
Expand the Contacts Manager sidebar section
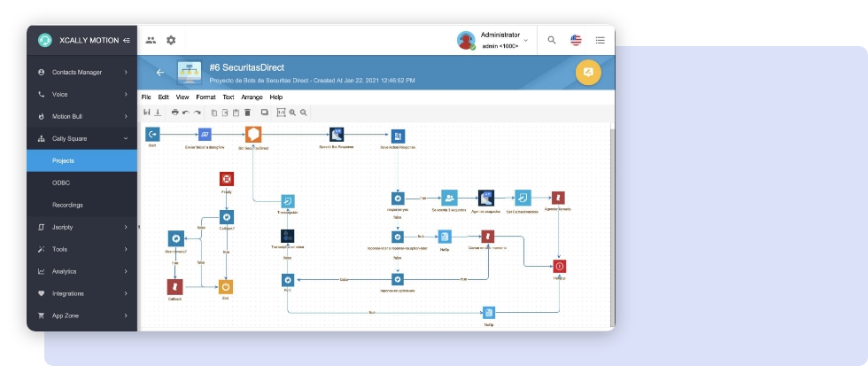tap(81, 72)
